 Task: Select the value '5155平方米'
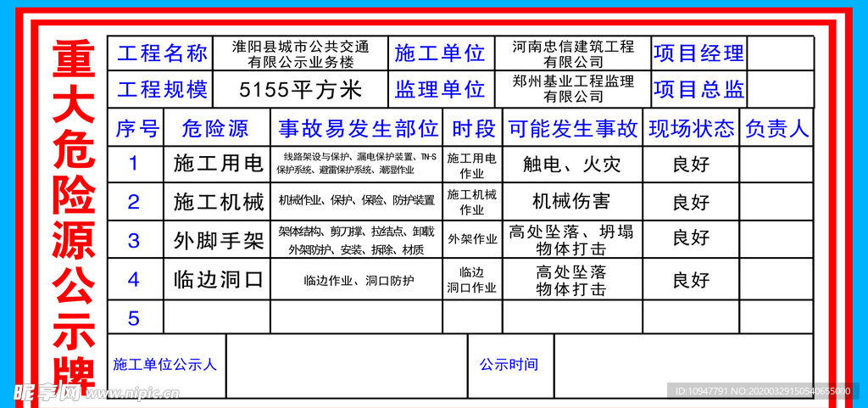[x=301, y=90]
